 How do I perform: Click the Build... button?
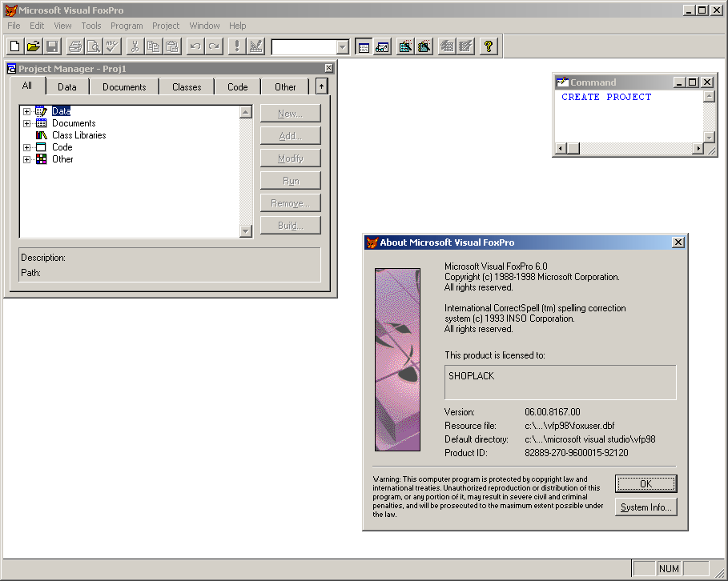[290, 226]
